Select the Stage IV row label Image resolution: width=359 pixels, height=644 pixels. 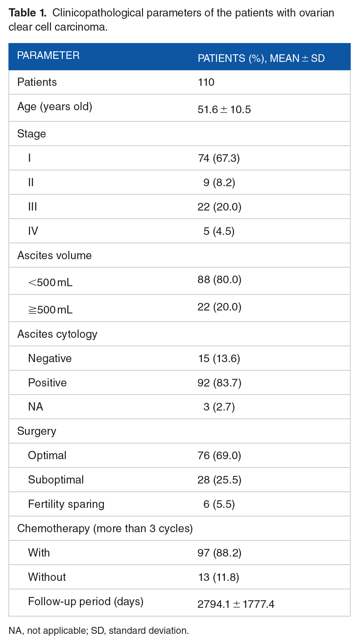click(33, 231)
